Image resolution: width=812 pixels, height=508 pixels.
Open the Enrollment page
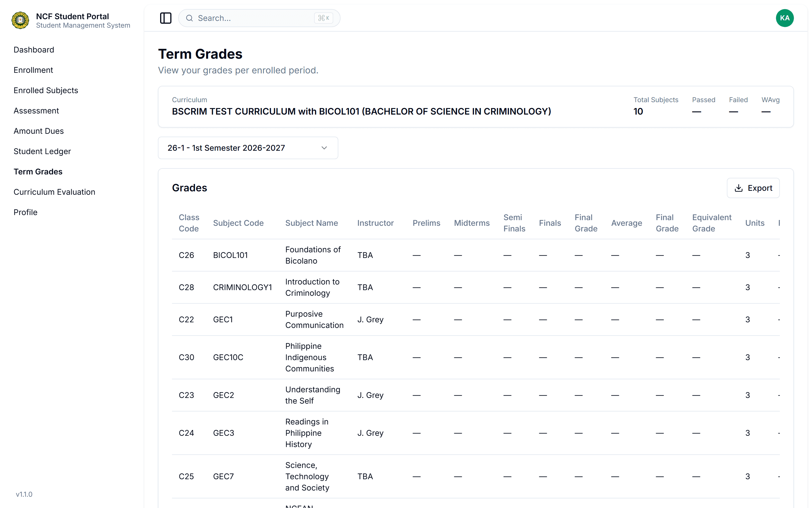(33, 70)
